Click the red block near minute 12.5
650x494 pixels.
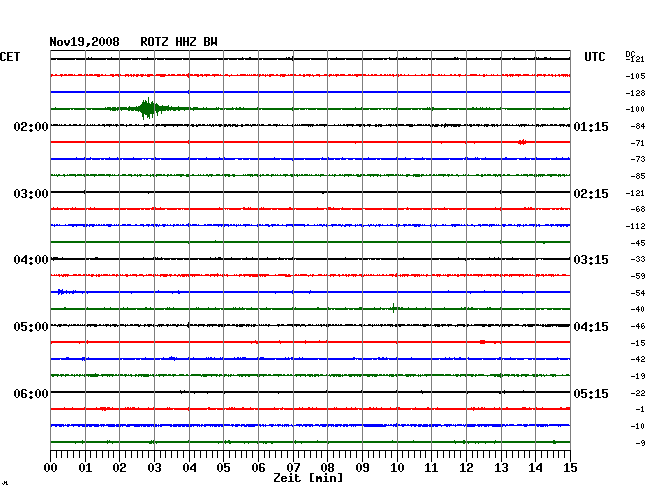[x=483, y=342]
